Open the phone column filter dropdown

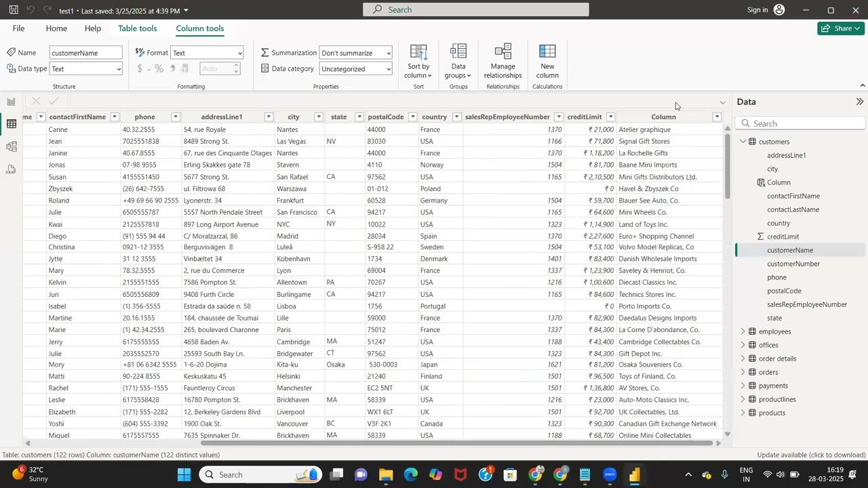(x=176, y=117)
